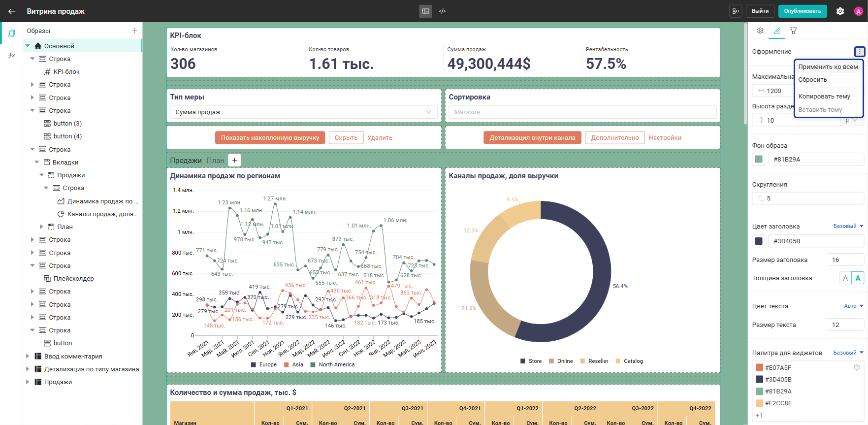868x425 pixels.
Task: Open the Фон образа color swatch
Action: 759,159
